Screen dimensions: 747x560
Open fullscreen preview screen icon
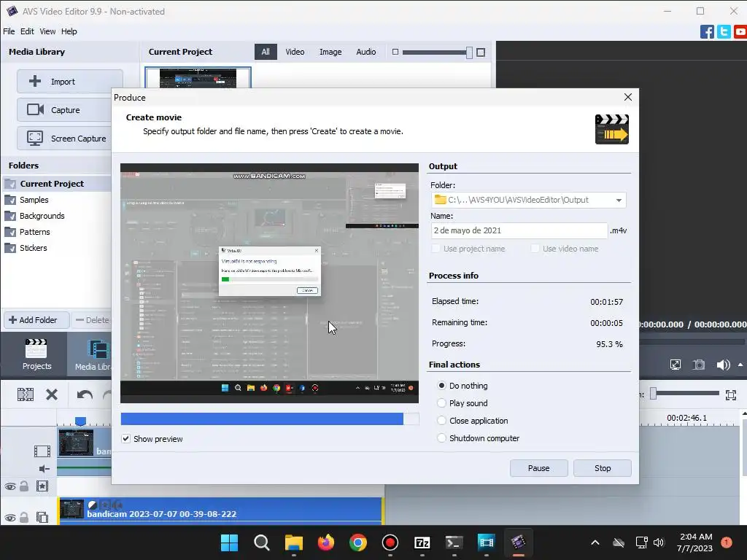coord(675,365)
